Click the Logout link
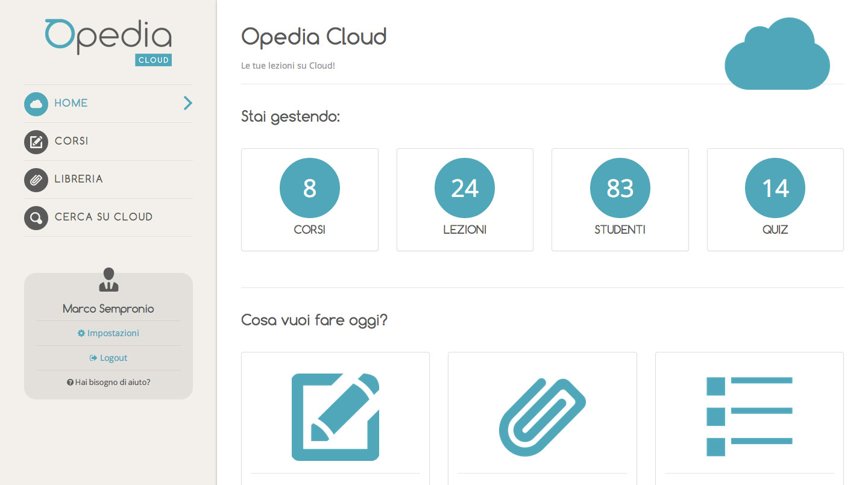Image resolution: width=868 pixels, height=485 pixels. (108, 358)
